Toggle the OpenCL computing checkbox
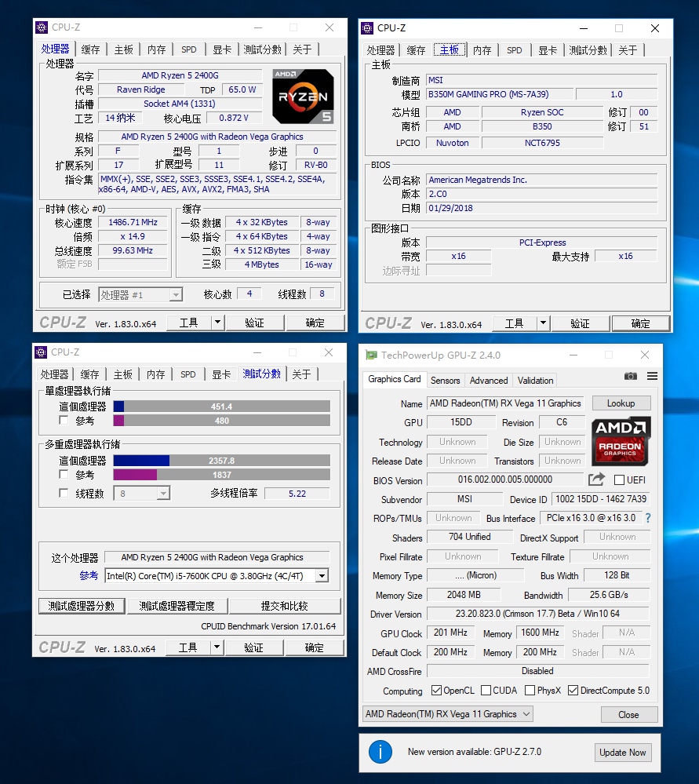 pos(435,690)
